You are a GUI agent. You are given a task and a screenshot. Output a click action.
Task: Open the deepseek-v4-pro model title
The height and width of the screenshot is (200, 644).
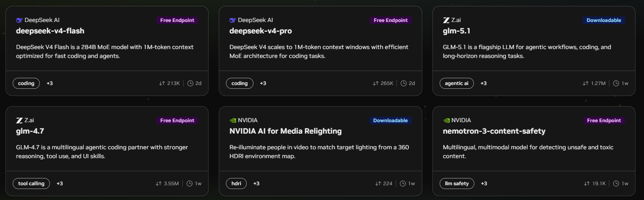(261, 31)
